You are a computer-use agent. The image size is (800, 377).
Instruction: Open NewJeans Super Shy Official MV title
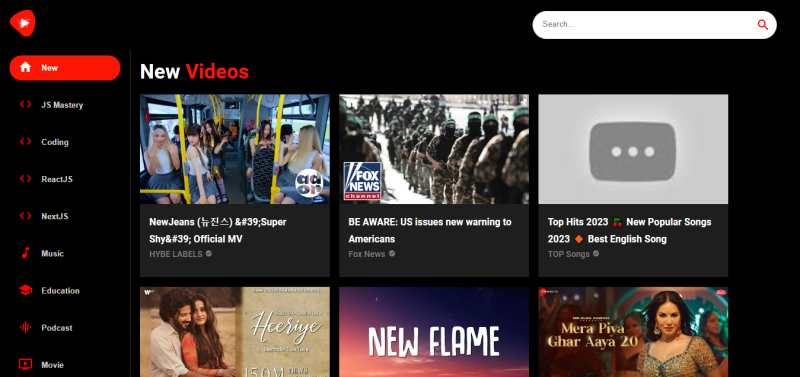pyautogui.click(x=218, y=231)
